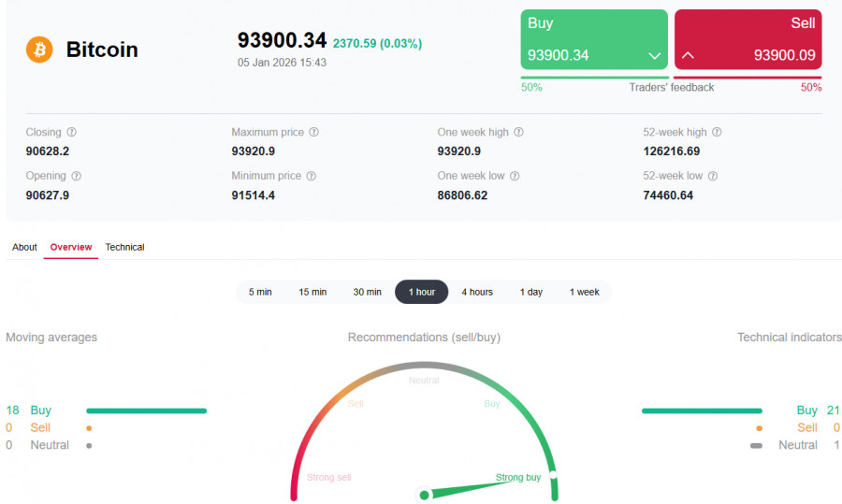Click the One week low value 86806.62

(x=462, y=195)
